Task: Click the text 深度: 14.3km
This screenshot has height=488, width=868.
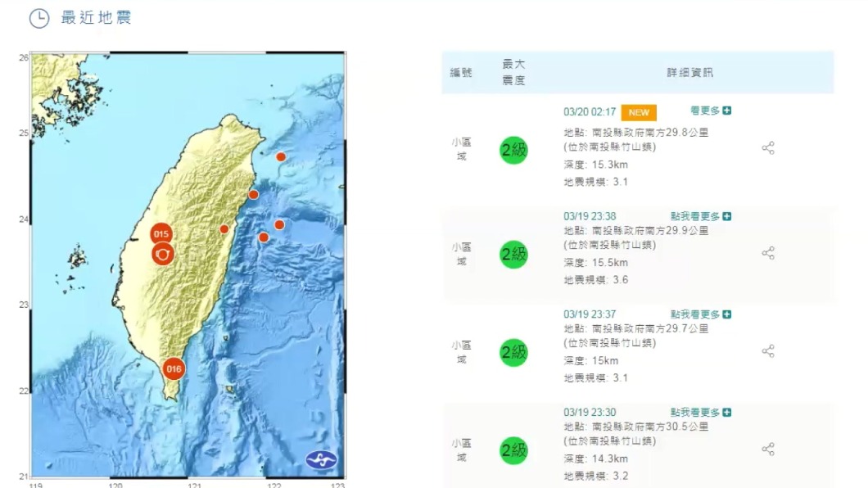Action: [x=595, y=459]
